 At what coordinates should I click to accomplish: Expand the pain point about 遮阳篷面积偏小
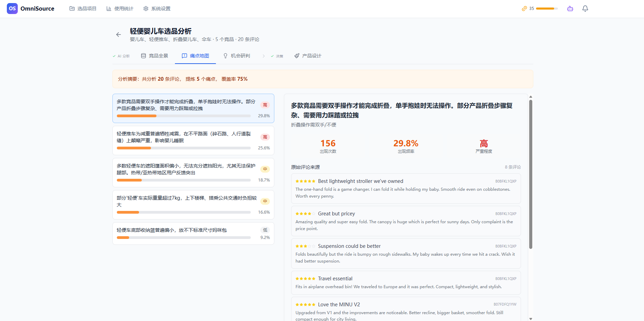point(193,173)
